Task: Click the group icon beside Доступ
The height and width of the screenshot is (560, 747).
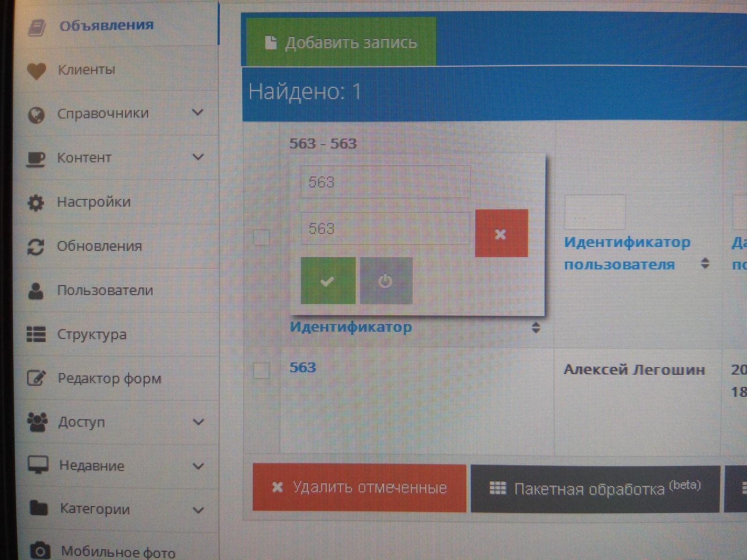Action: (x=37, y=422)
